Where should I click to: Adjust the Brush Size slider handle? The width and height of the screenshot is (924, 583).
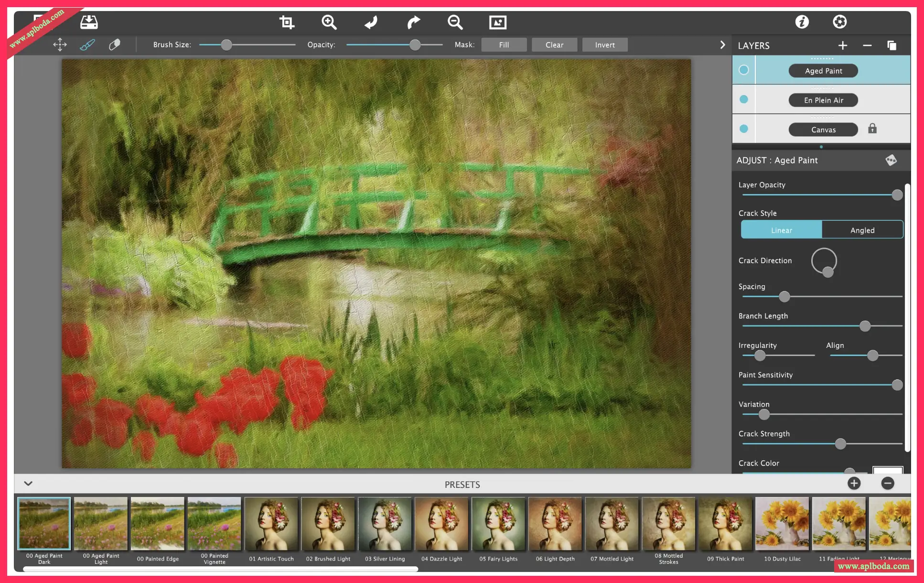(226, 45)
